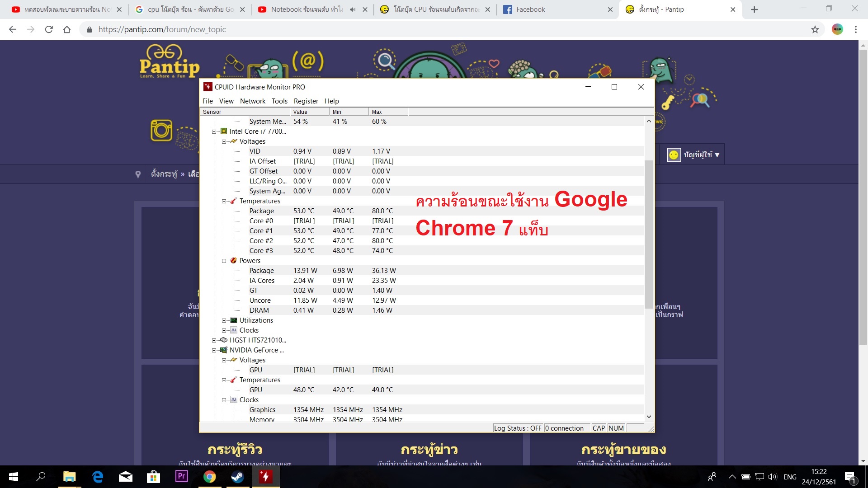
Task: Switch to the Google search cpu tab
Action: (190, 9)
